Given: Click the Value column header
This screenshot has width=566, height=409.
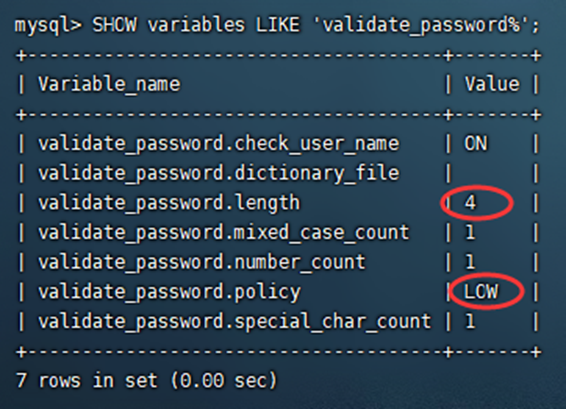Looking at the screenshot, I should tap(492, 84).
